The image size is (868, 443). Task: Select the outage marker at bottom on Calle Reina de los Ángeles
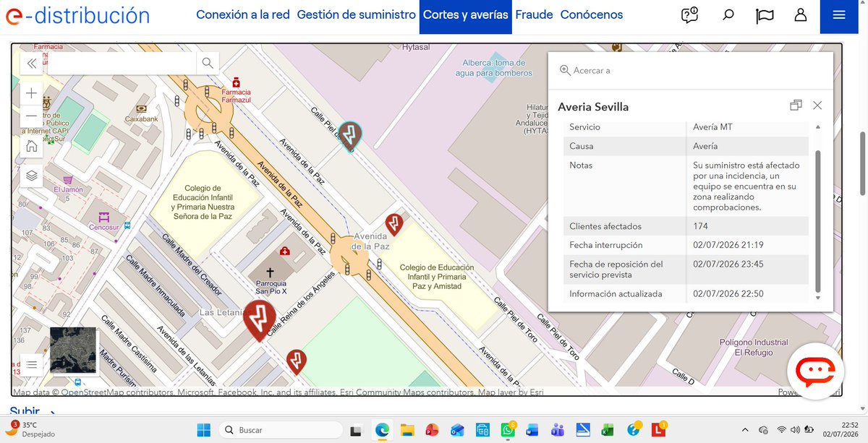pyautogui.click(x=295, y=361)
